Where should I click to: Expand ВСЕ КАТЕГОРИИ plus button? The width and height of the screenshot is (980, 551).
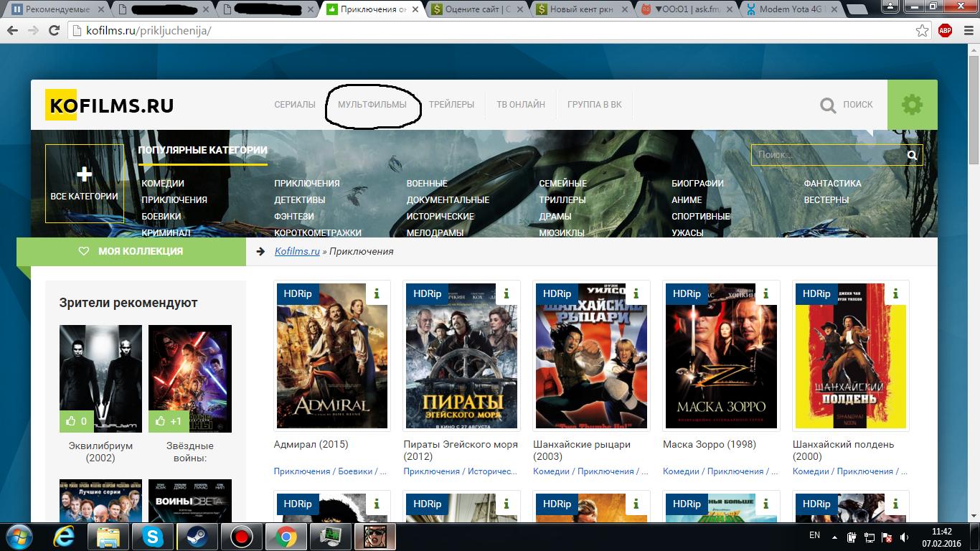pyautogui.click(x=85, y=184)
